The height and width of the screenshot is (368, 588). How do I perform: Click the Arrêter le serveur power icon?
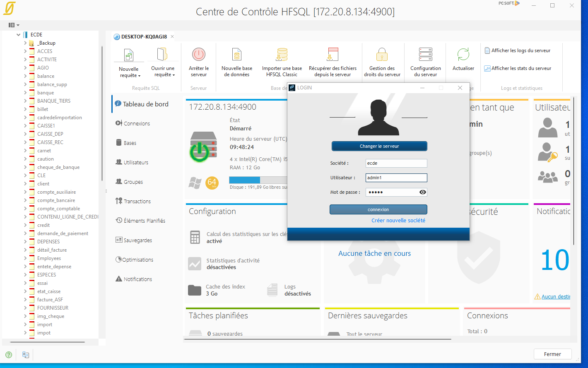(x=199, y=55)
